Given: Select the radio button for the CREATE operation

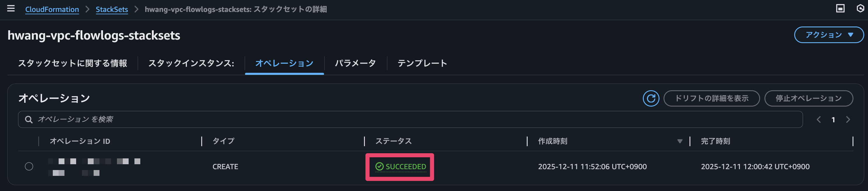Looking at the screenshot, I should 29,166.
